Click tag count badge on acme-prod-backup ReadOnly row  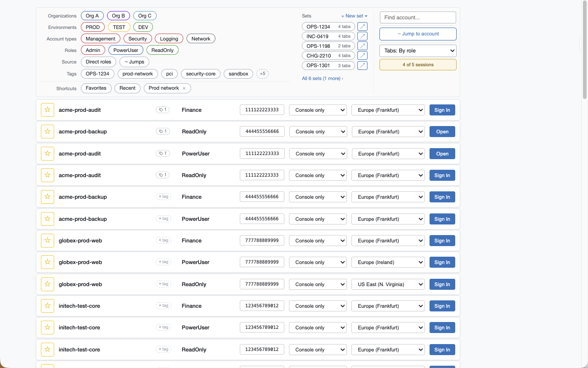pyautogui.click(x=163, y=132)
